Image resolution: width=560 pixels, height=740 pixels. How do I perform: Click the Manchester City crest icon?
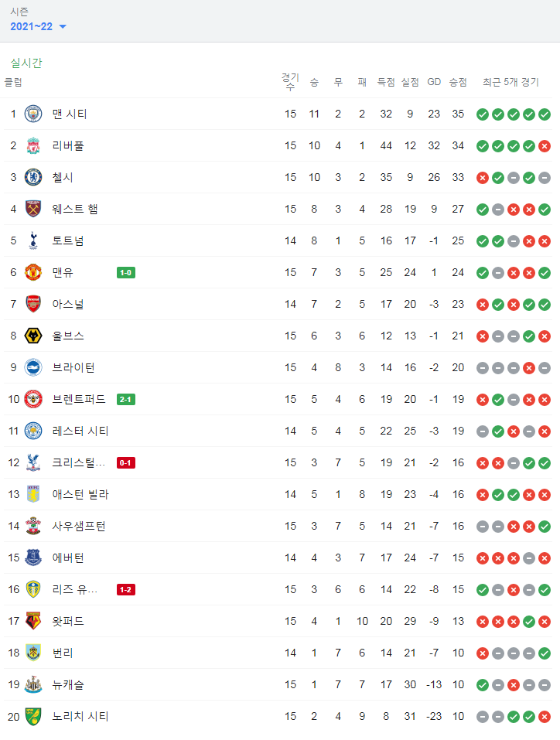point(33,114)
